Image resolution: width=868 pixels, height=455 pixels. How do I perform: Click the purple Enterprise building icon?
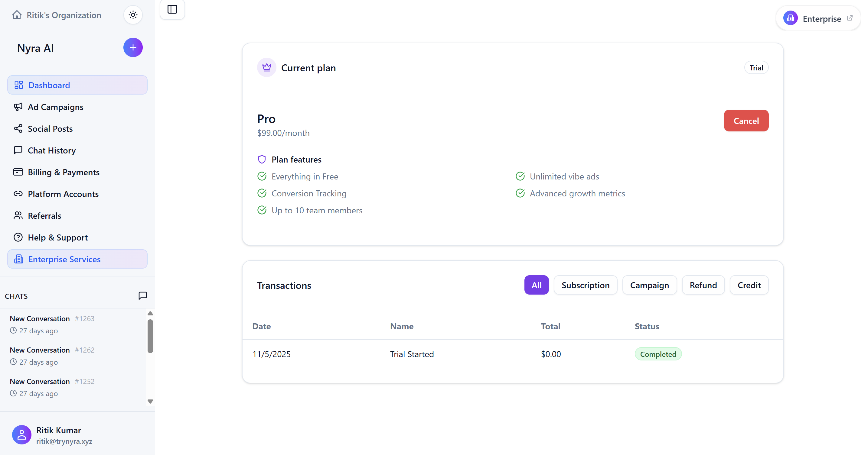790,18
